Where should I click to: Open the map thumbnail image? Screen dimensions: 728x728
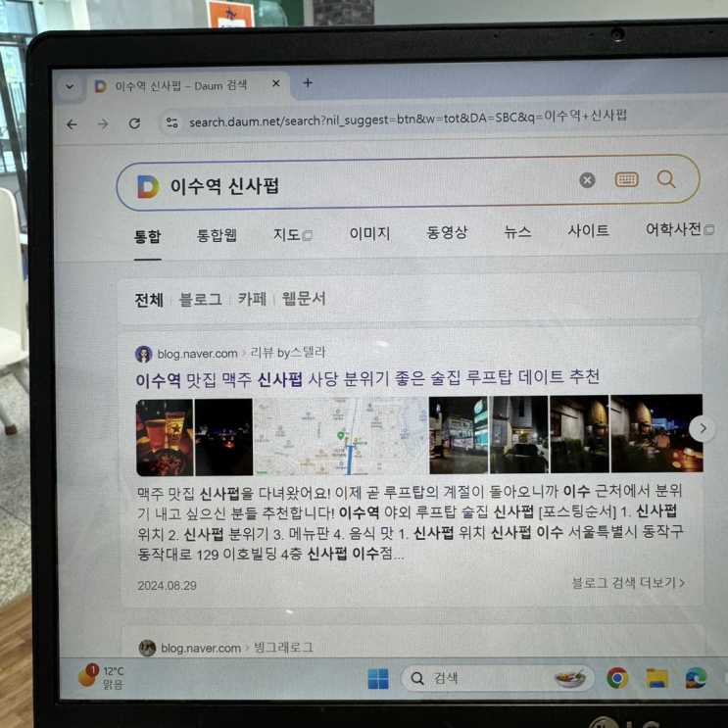pos(341,435)
